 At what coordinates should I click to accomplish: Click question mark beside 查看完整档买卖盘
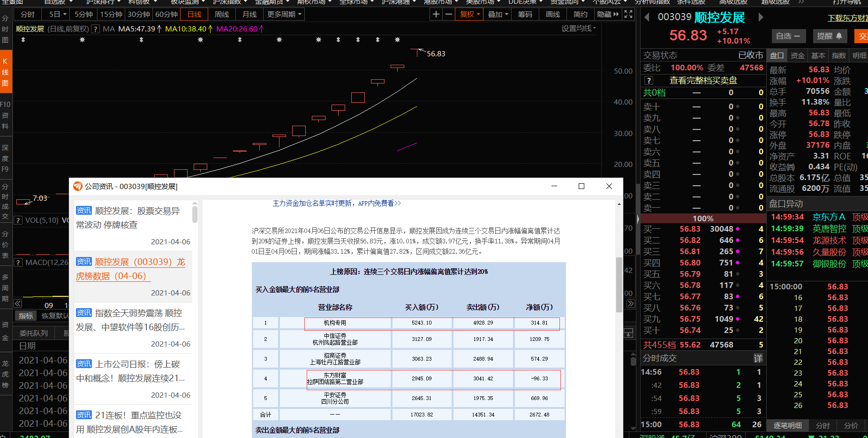pyautogui.click(x=649, y=81)
